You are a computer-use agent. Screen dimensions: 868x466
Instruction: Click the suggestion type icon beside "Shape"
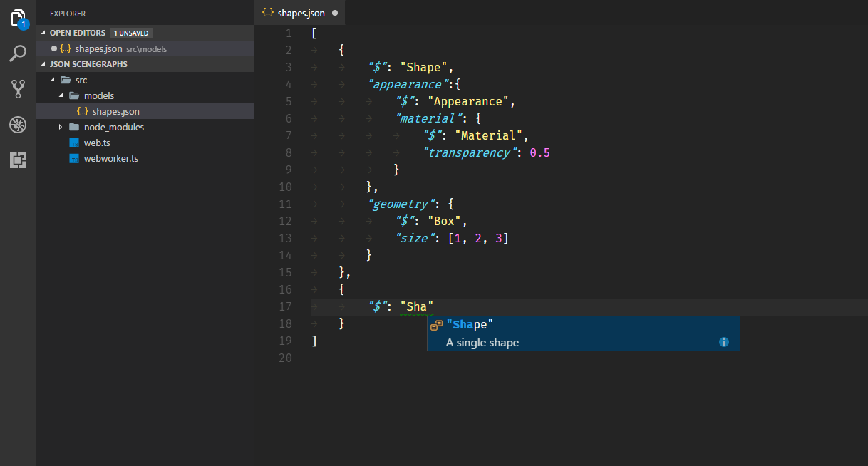click(x=437, y=325)
